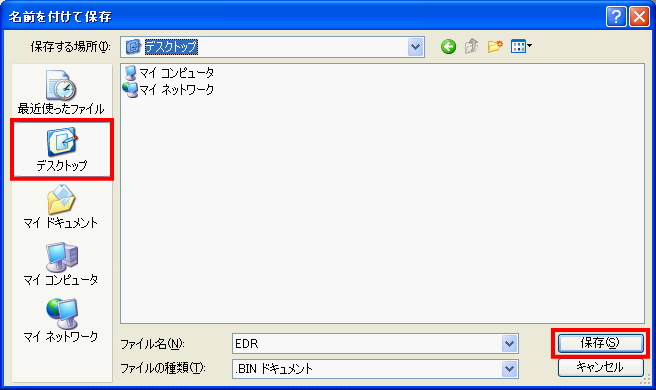Open the view menu icon dropdown

[x=521, y=46]
